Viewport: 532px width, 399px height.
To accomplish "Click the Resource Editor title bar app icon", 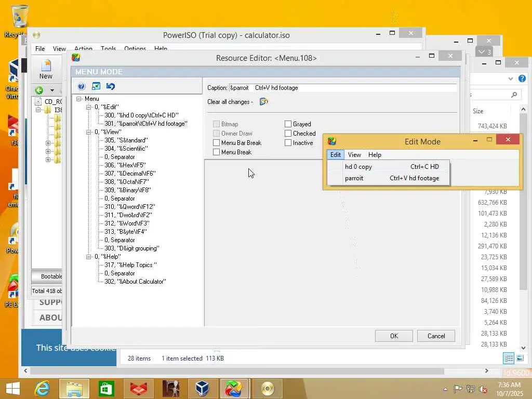I will point(76,58).
